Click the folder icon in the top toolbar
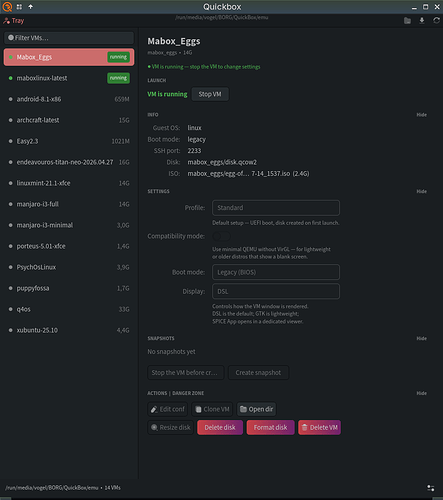Screen dimensions: 443x500 (407, 21)
